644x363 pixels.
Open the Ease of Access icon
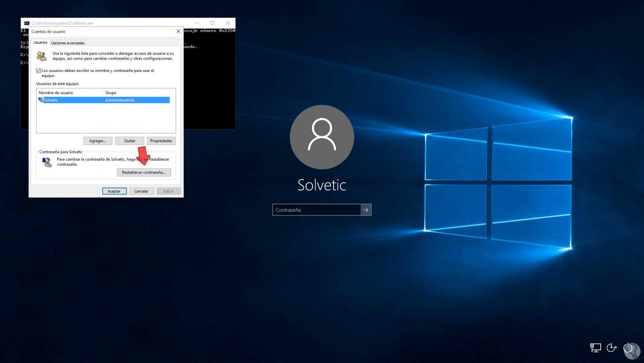coord(612,347)
